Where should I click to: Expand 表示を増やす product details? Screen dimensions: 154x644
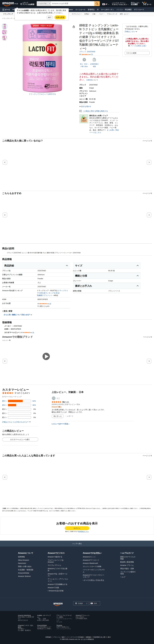pos(85,106)
